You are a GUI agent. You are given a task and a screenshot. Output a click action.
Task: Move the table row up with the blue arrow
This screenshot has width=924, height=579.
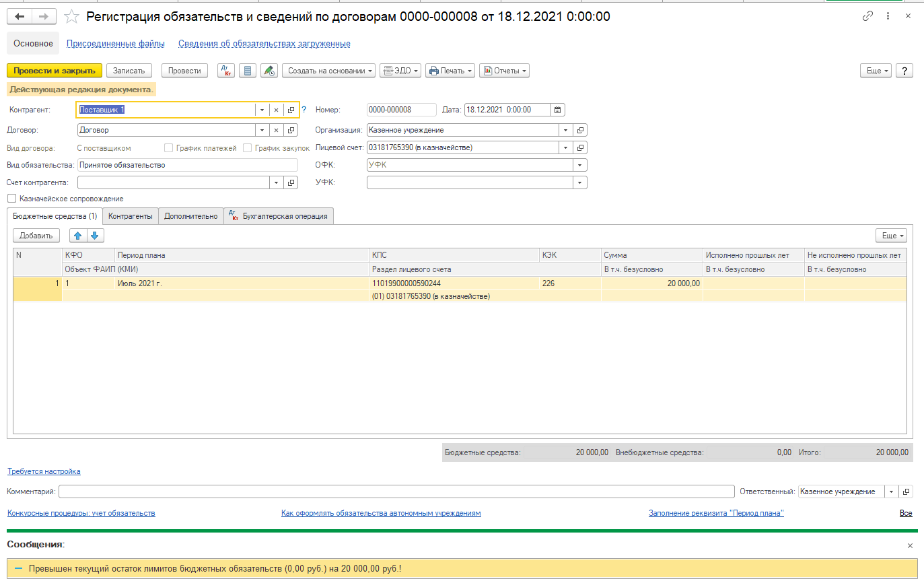pos(77,236)
